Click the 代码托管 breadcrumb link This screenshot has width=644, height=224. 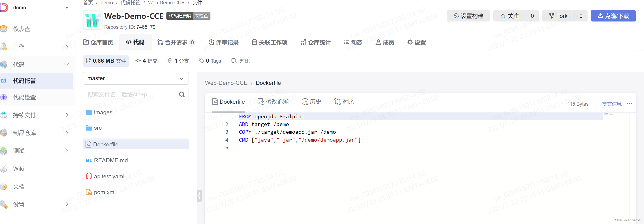click(131, 3)
